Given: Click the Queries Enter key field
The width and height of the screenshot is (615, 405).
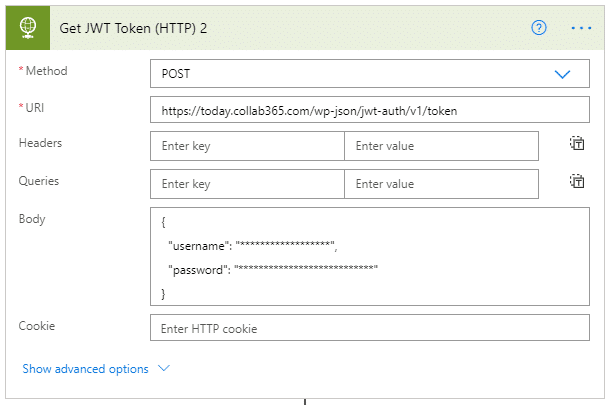Looking at the screenshot, I should pos(247,184).
